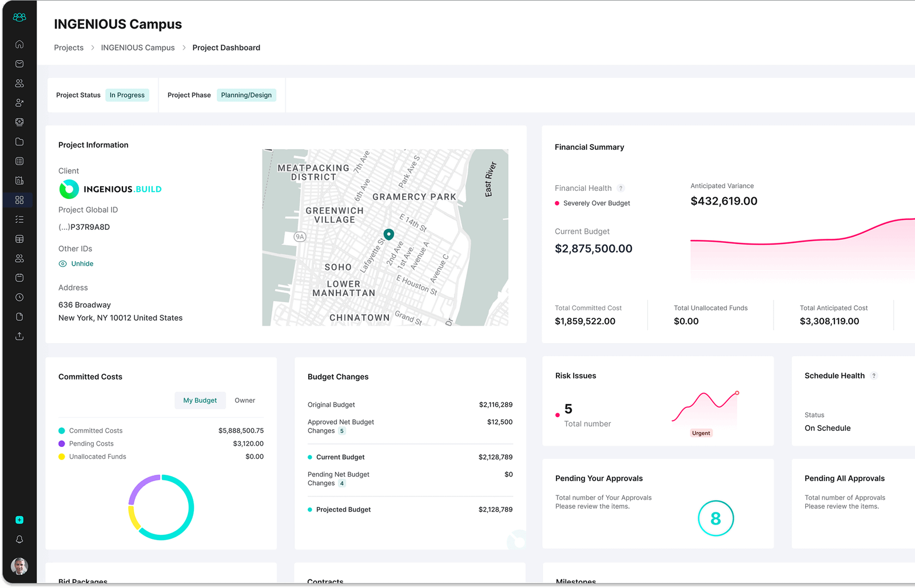The width and height of the screenshot is (915, 588).
Task: Open the calendar icon in sidebar
Action: 19,278
